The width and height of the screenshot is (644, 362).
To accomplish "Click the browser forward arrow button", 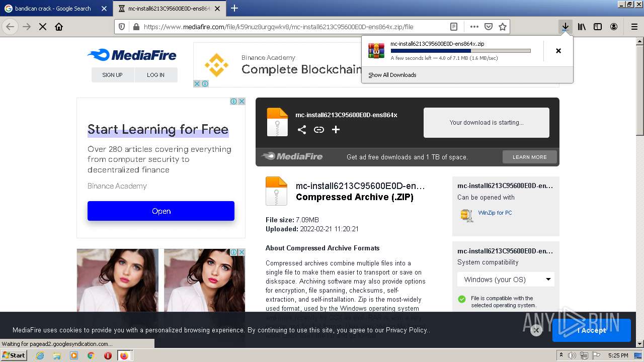I will click(27, 27).
